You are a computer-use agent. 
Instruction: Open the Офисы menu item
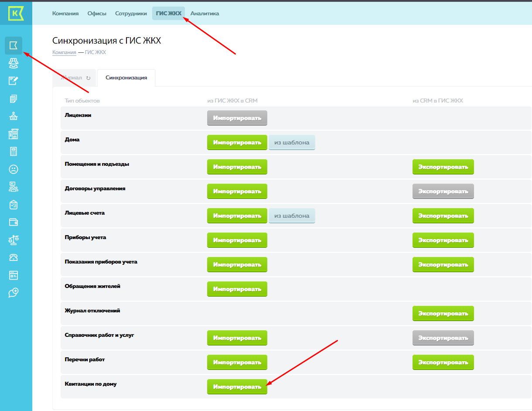click(x=97, y=14)
